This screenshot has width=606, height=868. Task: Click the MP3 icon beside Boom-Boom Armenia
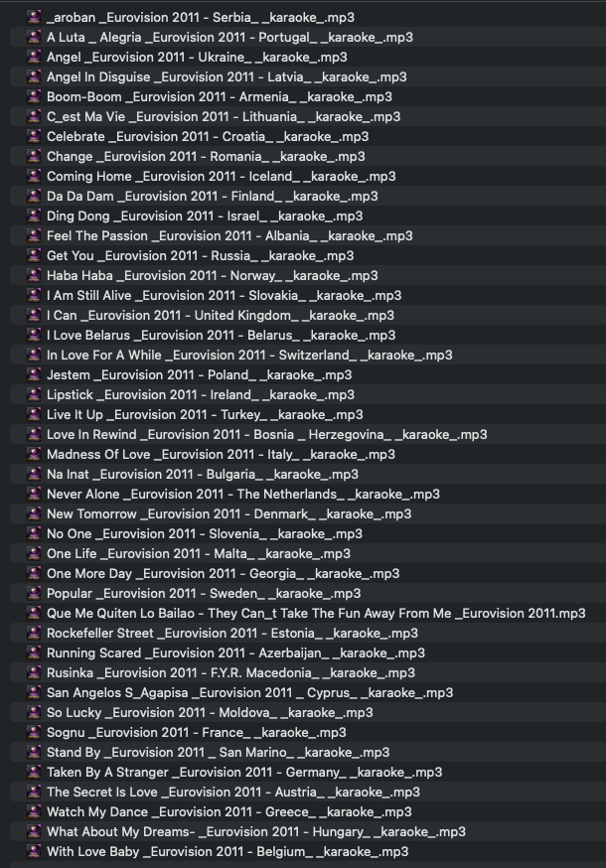tap(34, 97)
